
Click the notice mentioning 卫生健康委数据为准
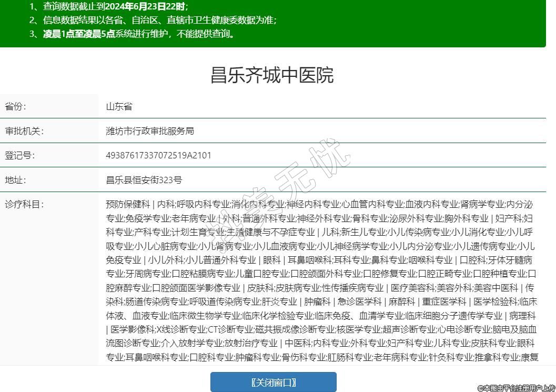[153, 21]
